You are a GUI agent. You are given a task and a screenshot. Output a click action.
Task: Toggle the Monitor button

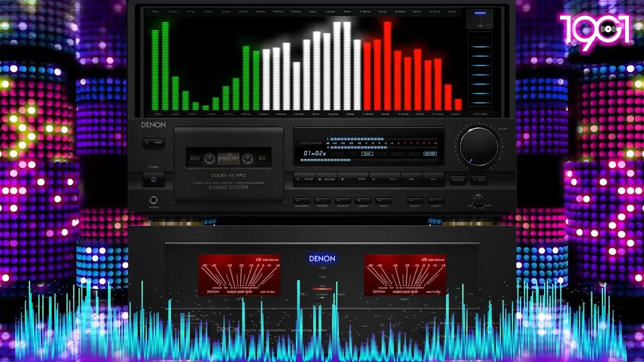tap(458, 179)
